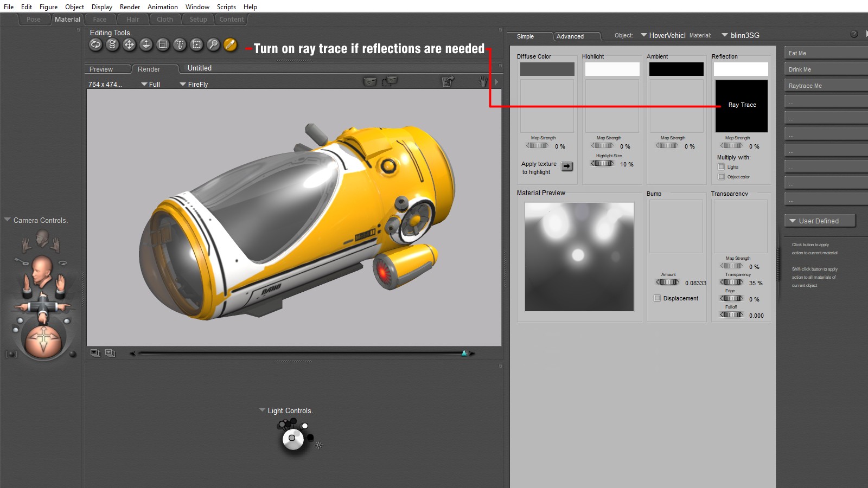
Task: Open the User Defined dropdown
Action: click(x=820, y=221)
